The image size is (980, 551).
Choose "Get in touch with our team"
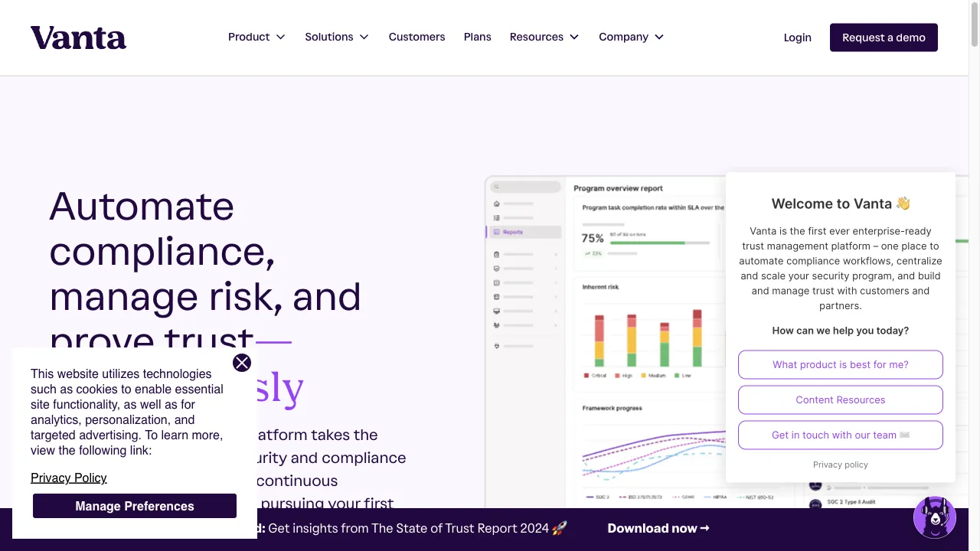[841, 435]
